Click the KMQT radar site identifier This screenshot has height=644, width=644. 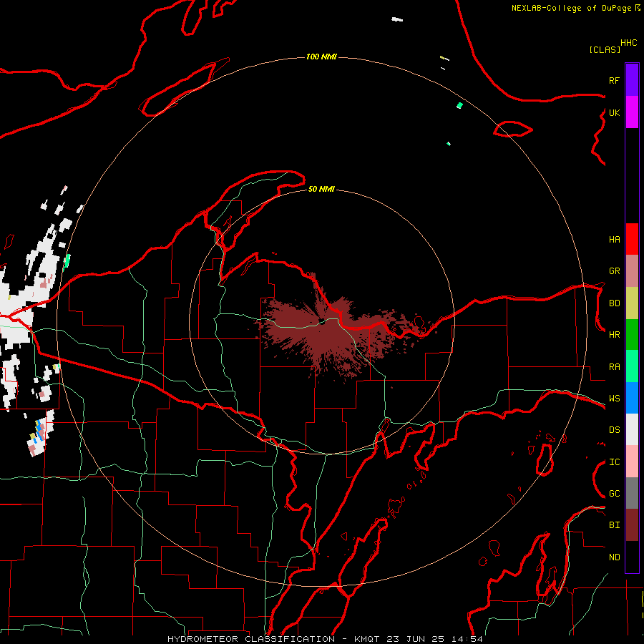368,639
